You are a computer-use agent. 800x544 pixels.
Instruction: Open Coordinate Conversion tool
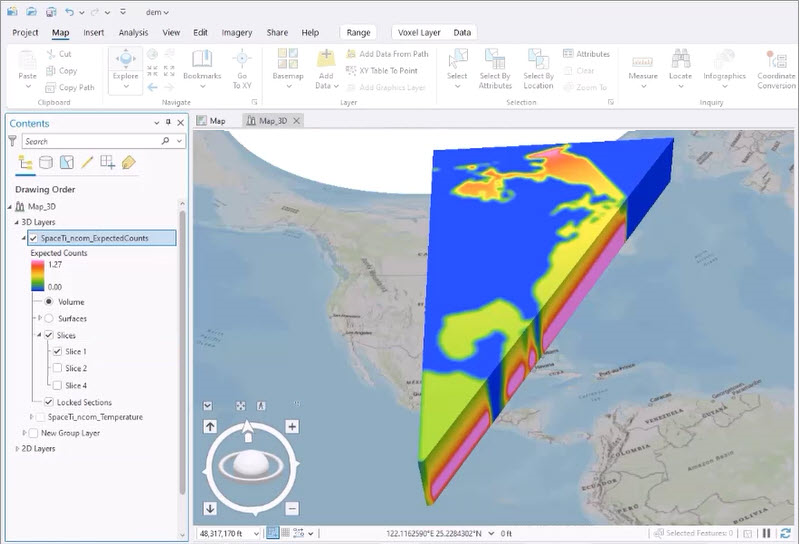point(777,69)
